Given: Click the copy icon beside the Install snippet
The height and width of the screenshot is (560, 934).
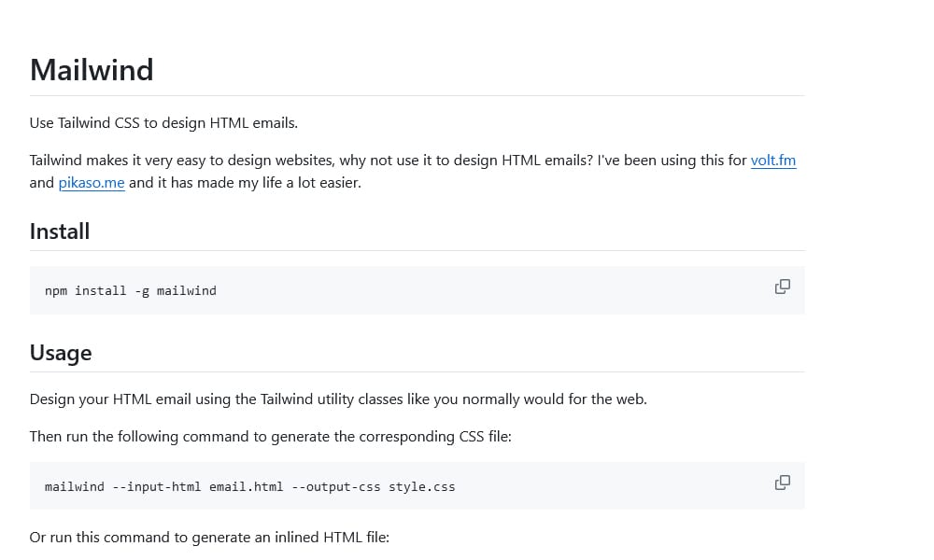Looking at the screenshot, I should 782,287.
